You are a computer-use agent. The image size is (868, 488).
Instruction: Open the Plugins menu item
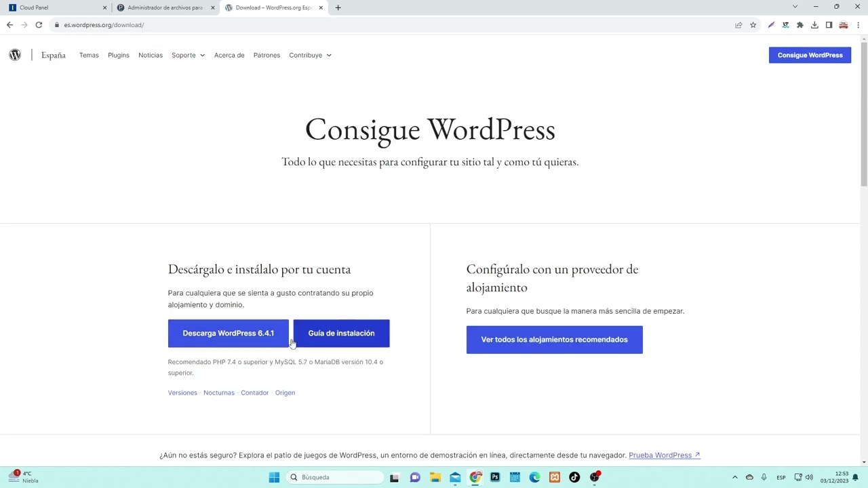[x=118, y=55]
